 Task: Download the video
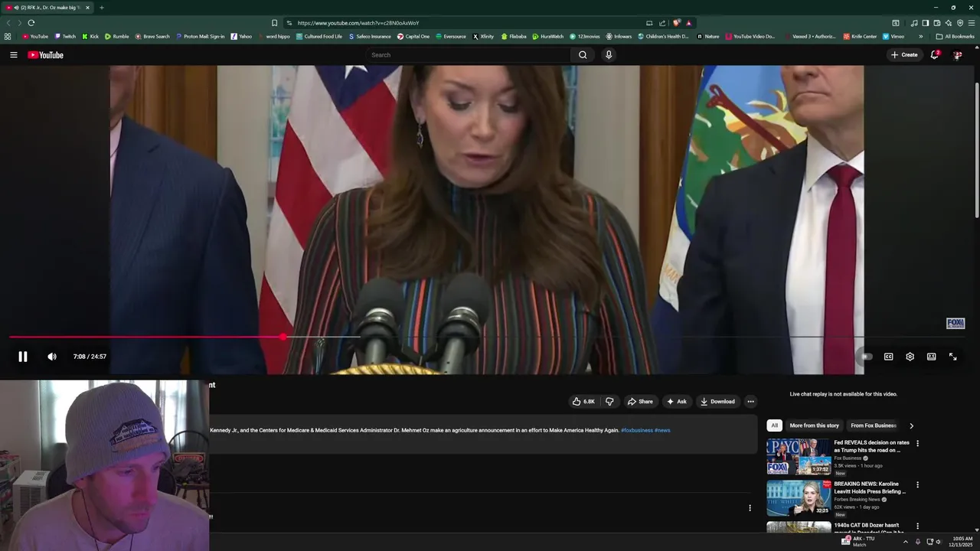pyautogui.click(x=717, y=402)
